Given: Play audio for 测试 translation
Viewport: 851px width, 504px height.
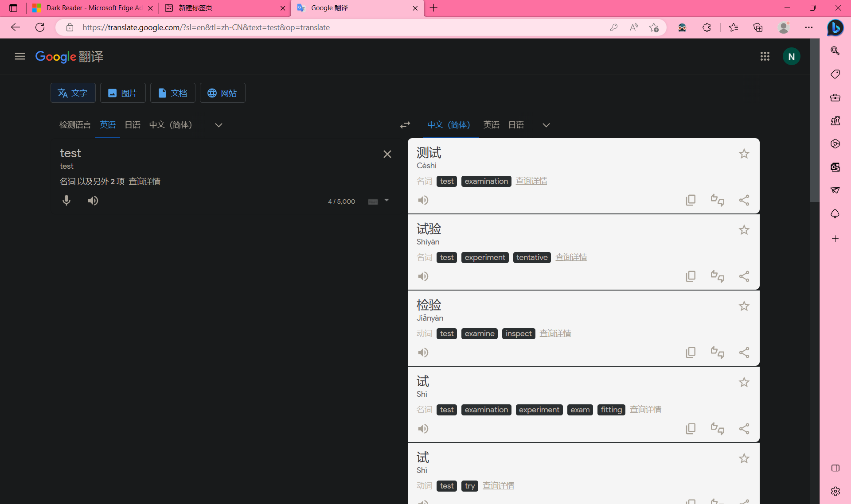Looking at the screenshot, I should click(423, 200).
